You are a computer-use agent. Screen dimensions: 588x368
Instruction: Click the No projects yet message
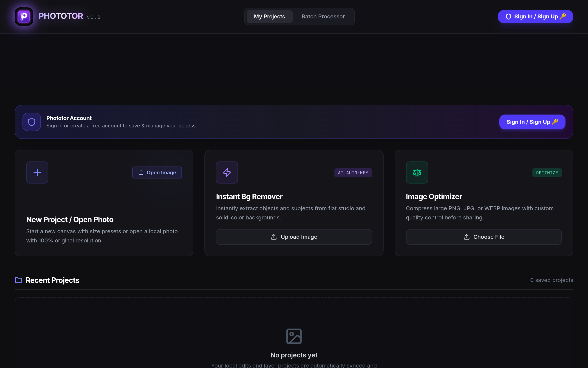(294, 355)
